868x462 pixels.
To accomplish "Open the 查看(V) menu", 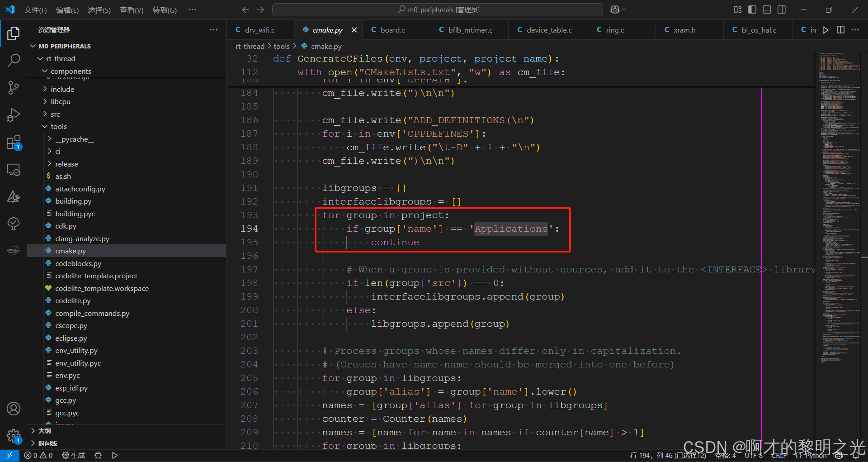I will pyautogui.click(x=131, y=10).
